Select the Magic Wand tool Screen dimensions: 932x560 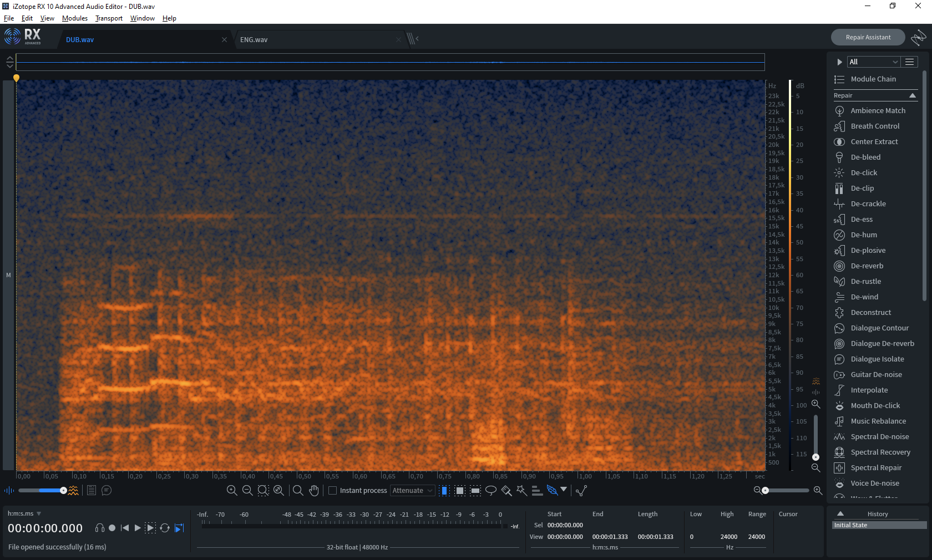click(x=521, y=490)
